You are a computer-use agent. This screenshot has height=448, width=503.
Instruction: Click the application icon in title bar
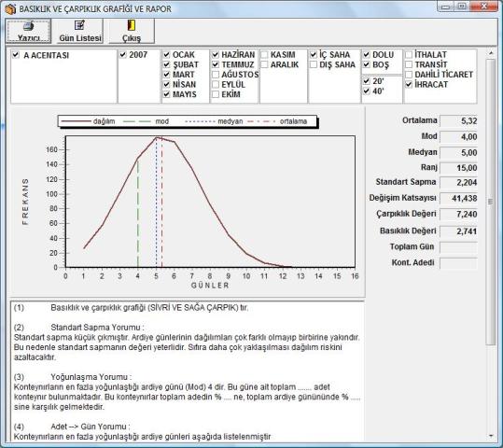coord(10,9)
